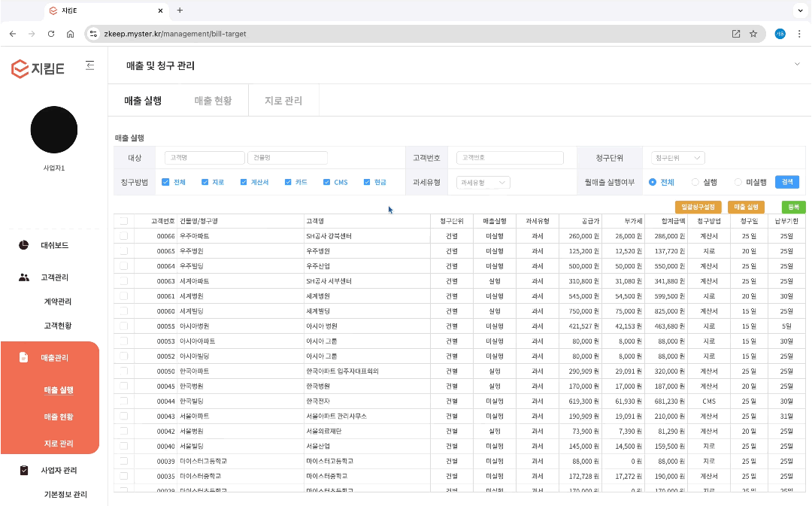Open the 지로 관리 tab
This screenshot has height=506, width=812.
pyautogui.click(x=283, y=101)
